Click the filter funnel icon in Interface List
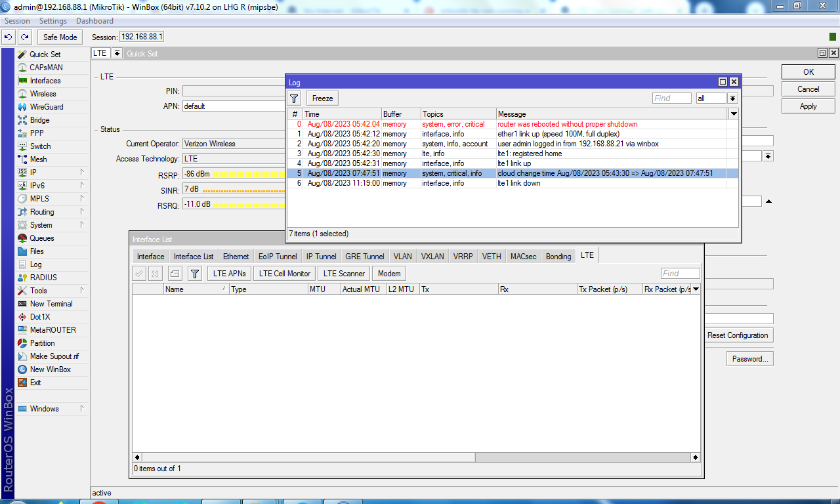The image size is (840, 504). (x=194, y=274)
